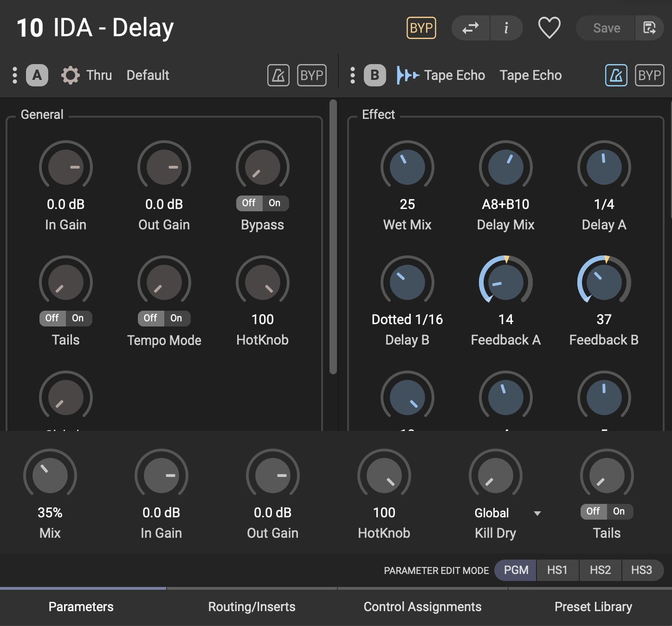672x626 pixels.
Task: Open the info icon in header
Action: tap(506, 28)
